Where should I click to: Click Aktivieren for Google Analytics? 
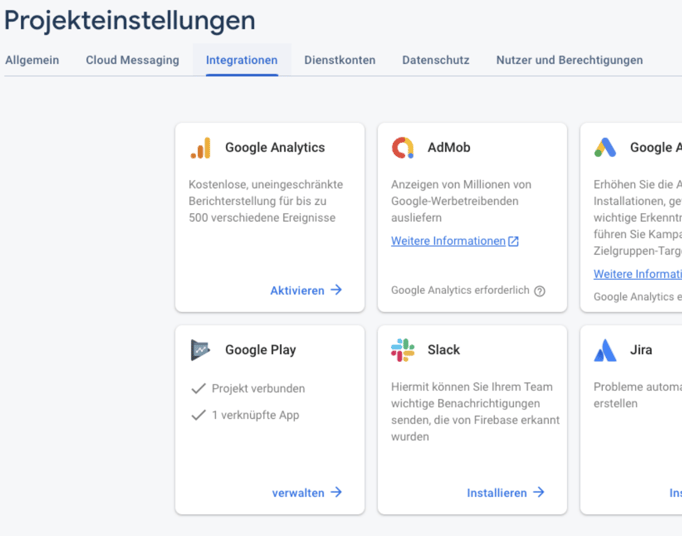(x=306, y=290)
